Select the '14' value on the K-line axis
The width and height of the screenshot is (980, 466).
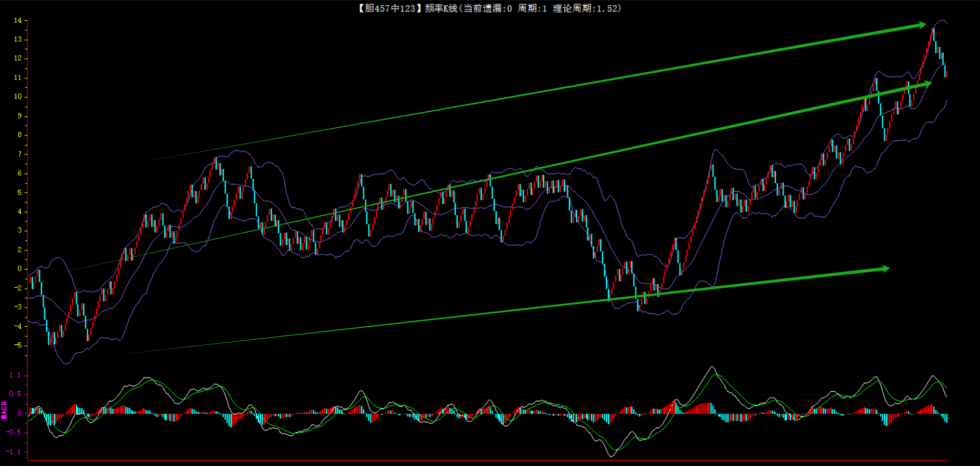point(18,20)
